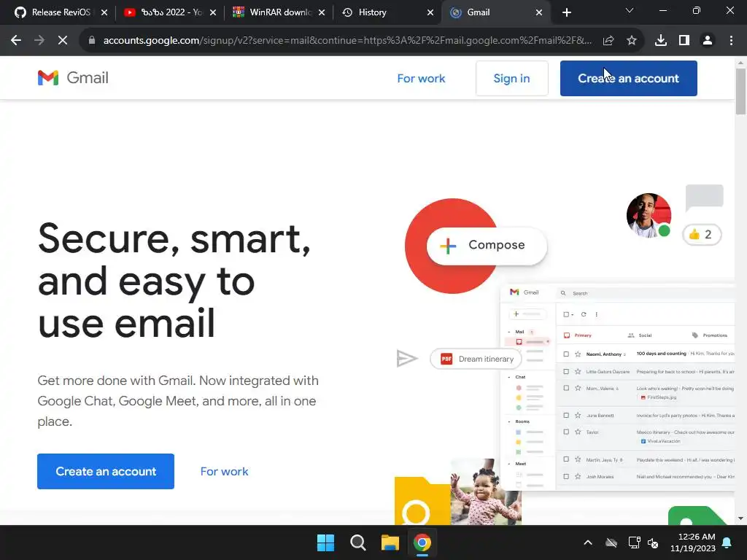747x560 pixels.
Task: Click the Compose illustration button
Action: [x=487, y=245]
